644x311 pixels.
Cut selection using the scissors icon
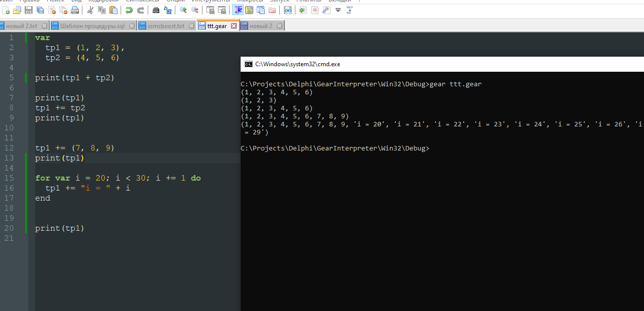coord(90,10)
